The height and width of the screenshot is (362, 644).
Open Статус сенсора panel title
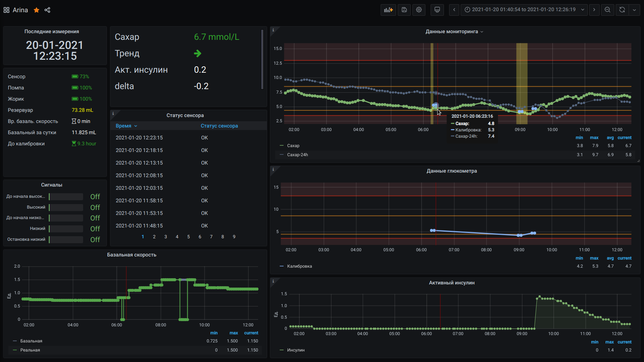click(x=185, y=115)
